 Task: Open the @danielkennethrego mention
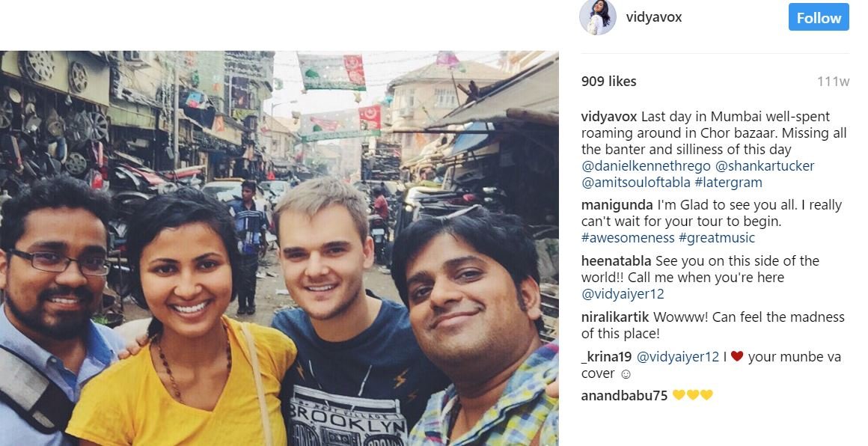click(646, 166)
